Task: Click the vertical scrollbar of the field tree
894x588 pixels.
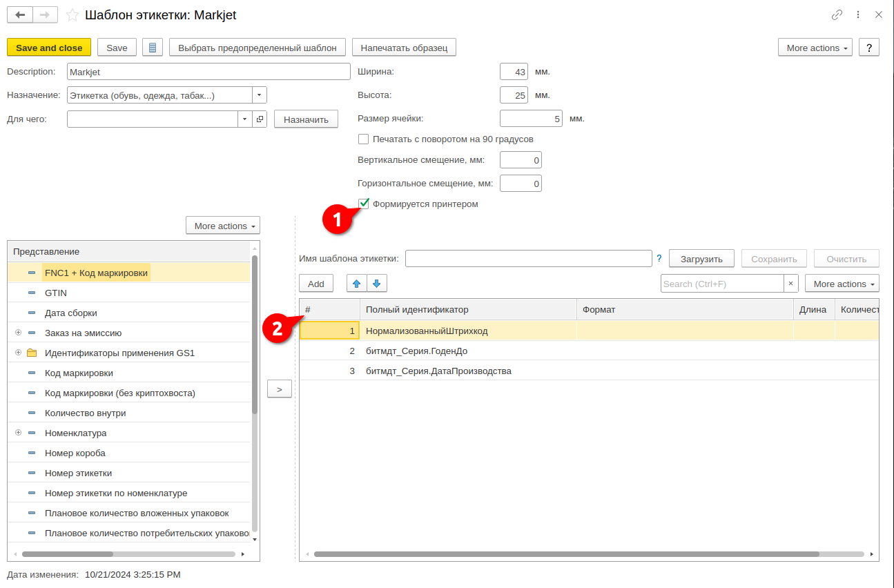Action: tap(255, 335)
